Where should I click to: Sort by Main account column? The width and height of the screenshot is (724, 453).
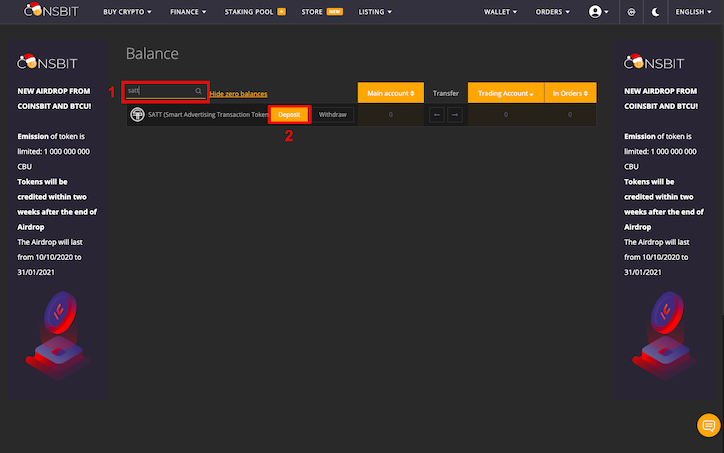[391, 93]
